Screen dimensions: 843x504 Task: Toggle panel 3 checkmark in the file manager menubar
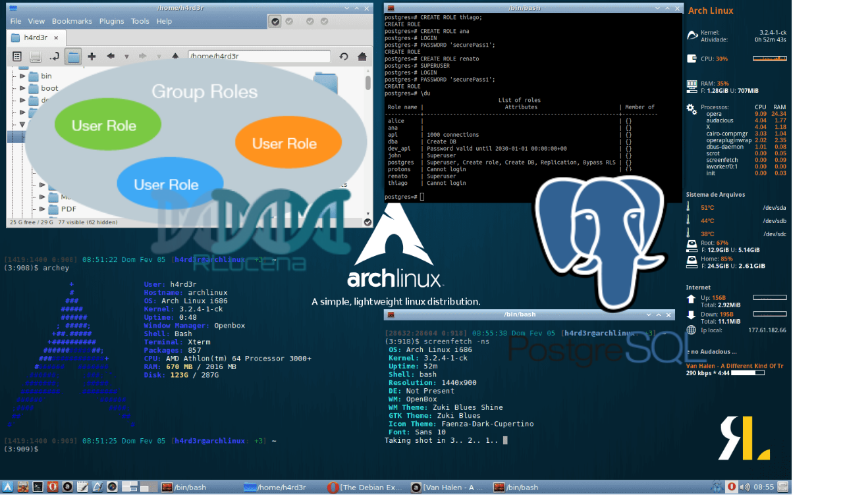pyautogui.click(x=310, y=22)
